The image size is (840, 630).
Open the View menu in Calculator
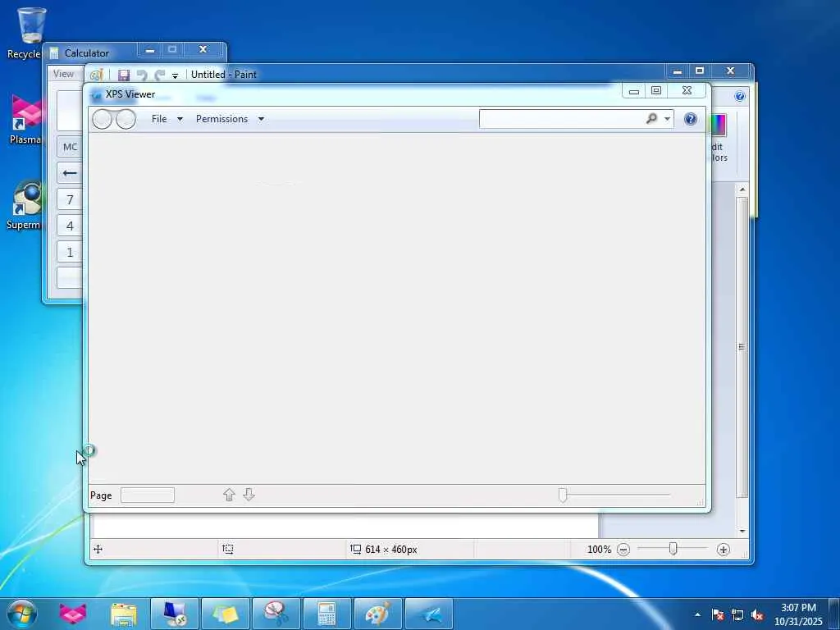(x=63, y=74)
